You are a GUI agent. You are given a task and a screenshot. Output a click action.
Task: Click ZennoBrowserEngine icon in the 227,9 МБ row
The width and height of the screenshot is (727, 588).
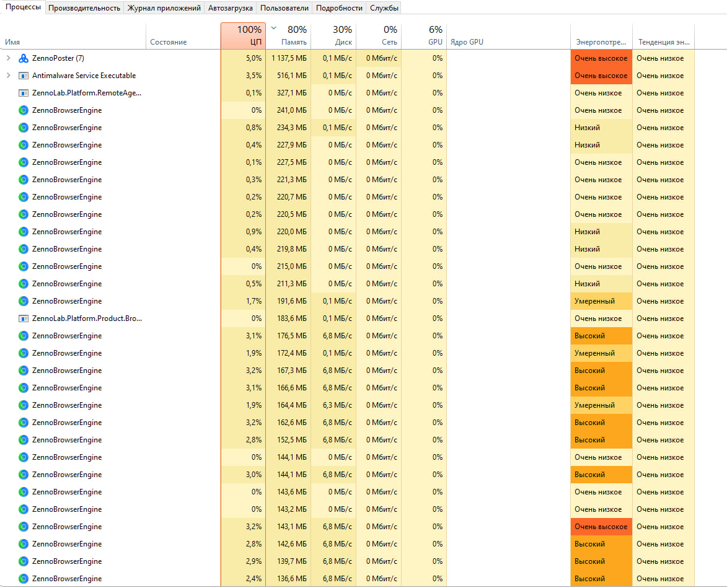[24, 145]
